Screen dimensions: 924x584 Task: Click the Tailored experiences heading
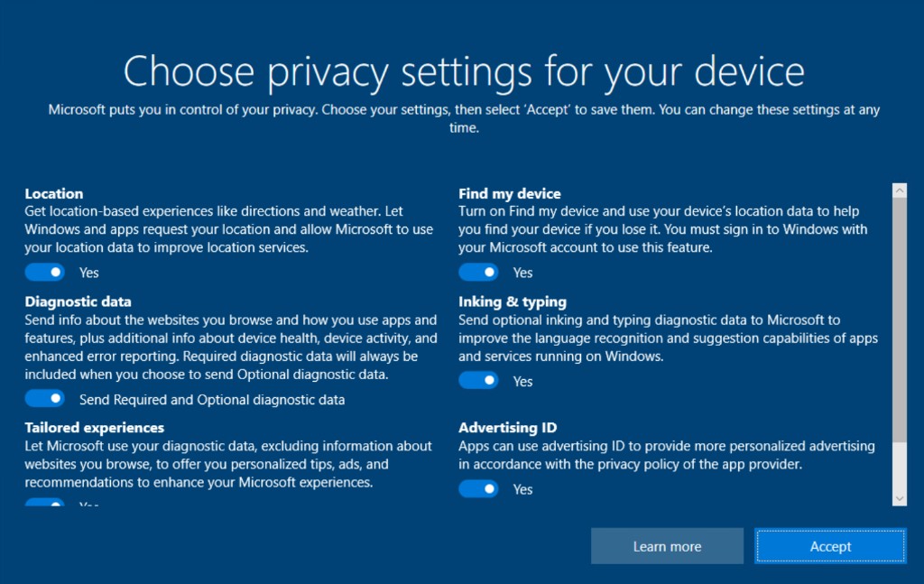tap(94, 427)
